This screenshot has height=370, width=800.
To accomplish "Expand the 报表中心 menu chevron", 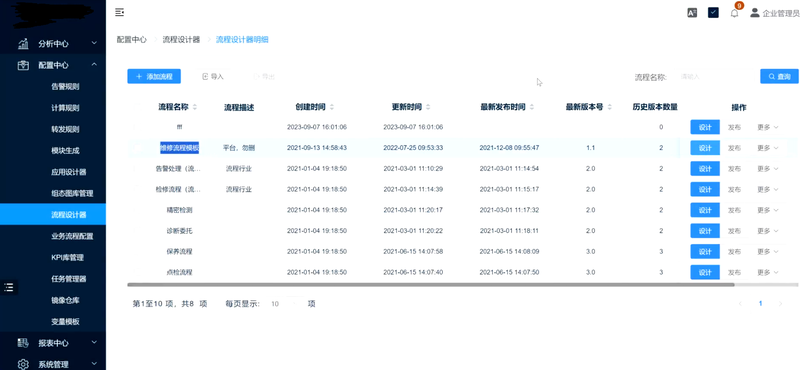I will [x=94, y=342].
